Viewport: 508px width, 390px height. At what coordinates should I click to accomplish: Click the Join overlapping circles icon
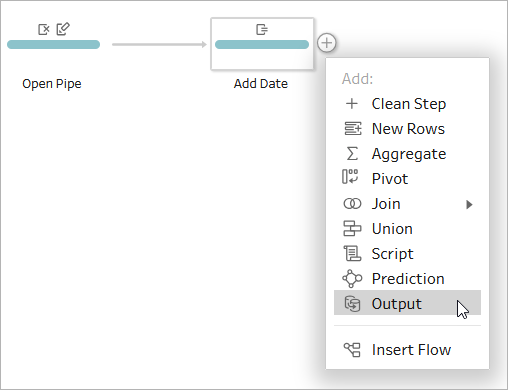point(352,204)
